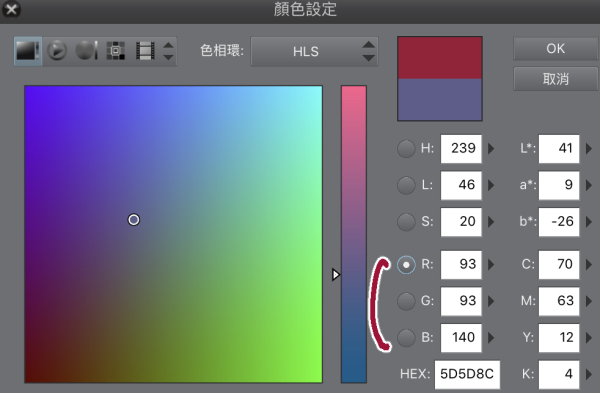The height and width of the screenshot is (393, 600).
Task: Select the G radio button
Action: [x=406, y=301]
